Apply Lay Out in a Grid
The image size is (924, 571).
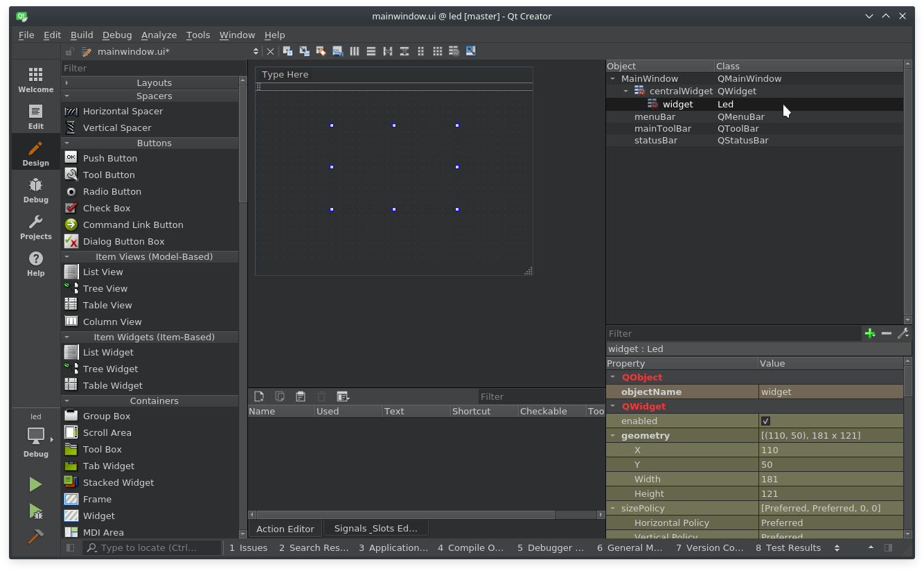click(x=437, y=51)
